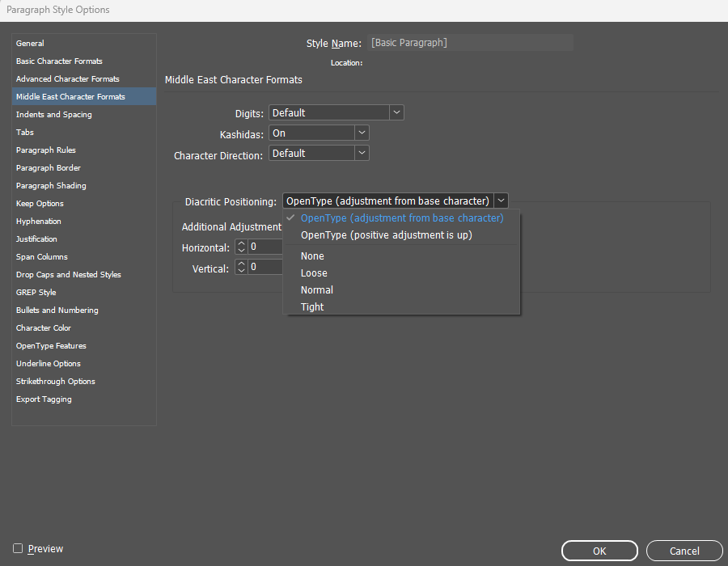Open the OpenType Features section
728x566 pixels.
pyautogui.click(x=51, y=346)
